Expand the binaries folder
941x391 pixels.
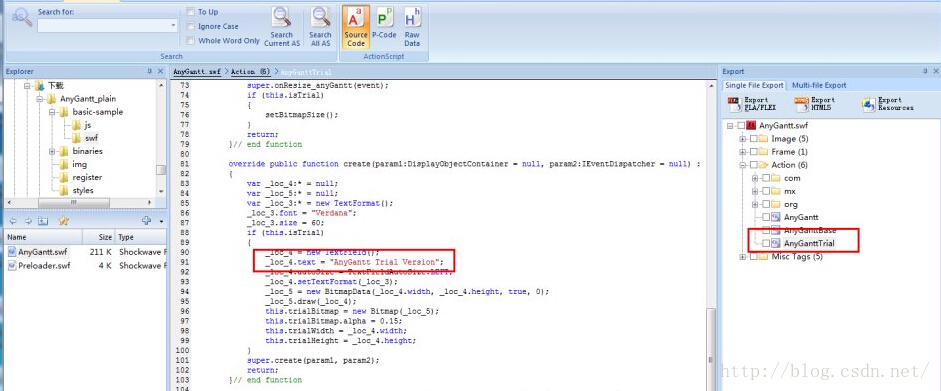[x=52, y=151]
